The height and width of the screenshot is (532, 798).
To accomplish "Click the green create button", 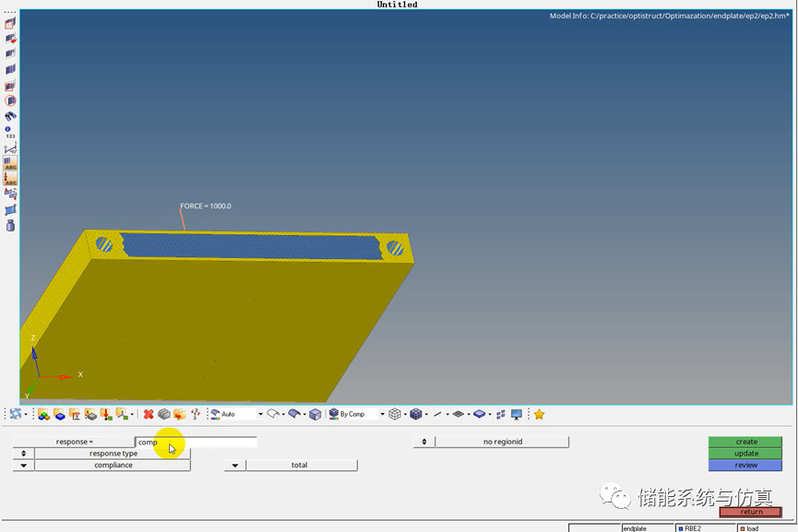I will coord(745,442).
